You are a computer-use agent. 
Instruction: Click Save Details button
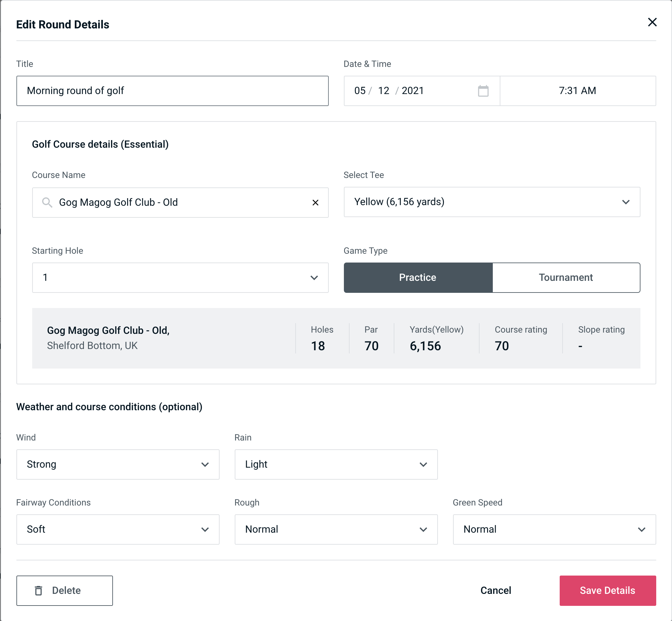pyautogui.click(x=607, y=590)
